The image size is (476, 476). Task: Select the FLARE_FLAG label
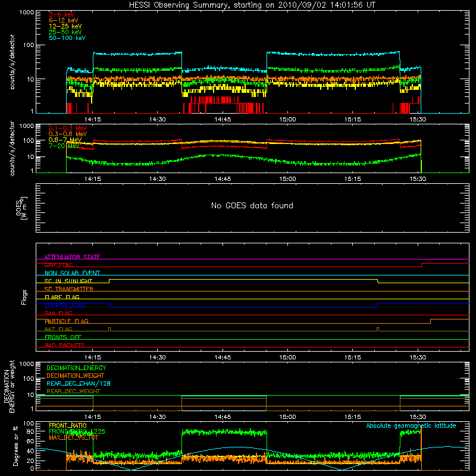click(62, 297)
